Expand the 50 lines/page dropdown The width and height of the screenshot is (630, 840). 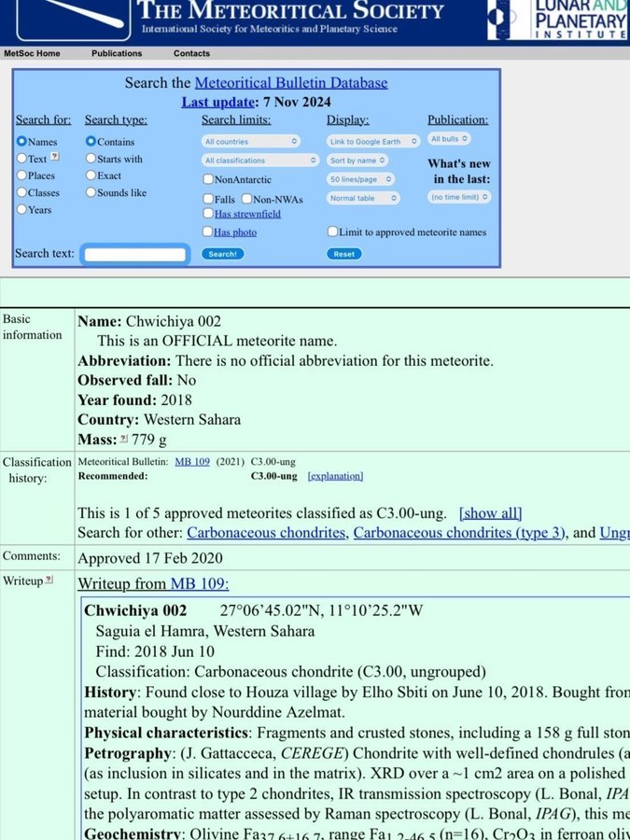[x=360, y=179]
